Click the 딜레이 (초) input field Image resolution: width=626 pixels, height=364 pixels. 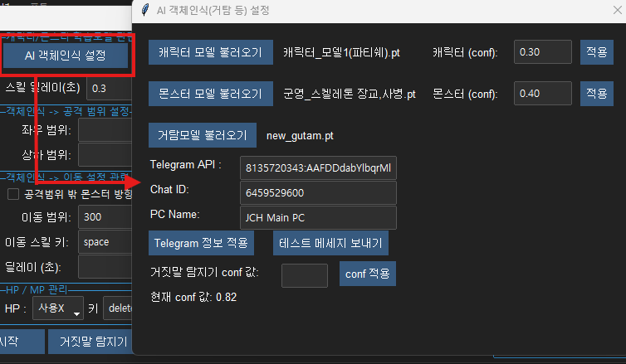(x=105, y=267)
